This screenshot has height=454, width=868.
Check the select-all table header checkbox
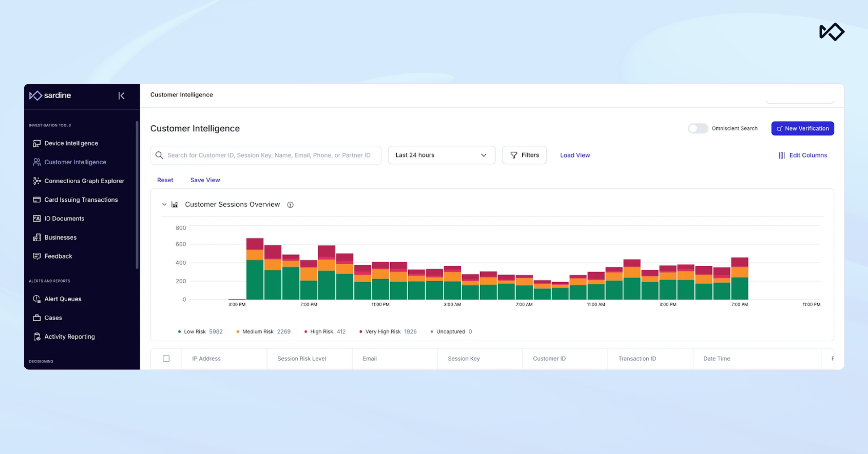tap(166, 359)
